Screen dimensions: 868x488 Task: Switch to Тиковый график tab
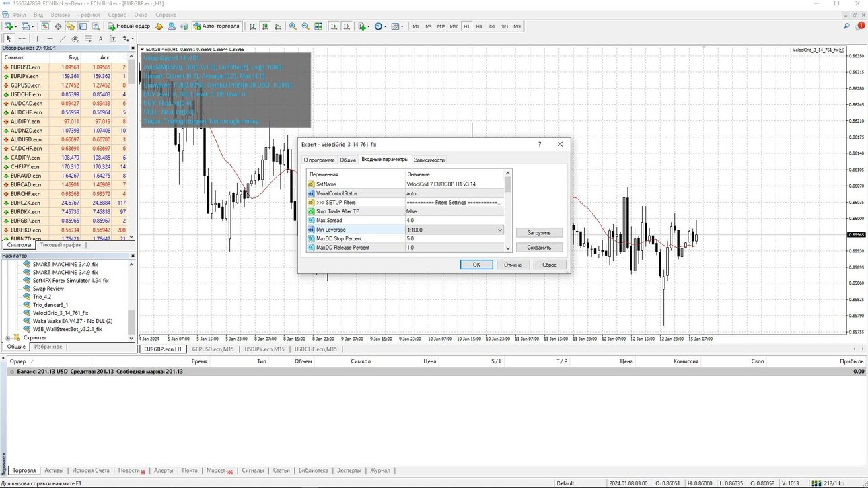point(61,245)
